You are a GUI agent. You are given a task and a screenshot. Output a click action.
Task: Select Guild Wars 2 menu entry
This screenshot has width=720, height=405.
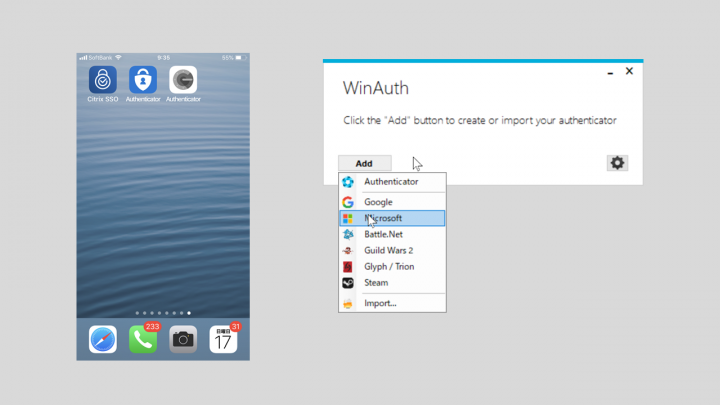point(388,250)
